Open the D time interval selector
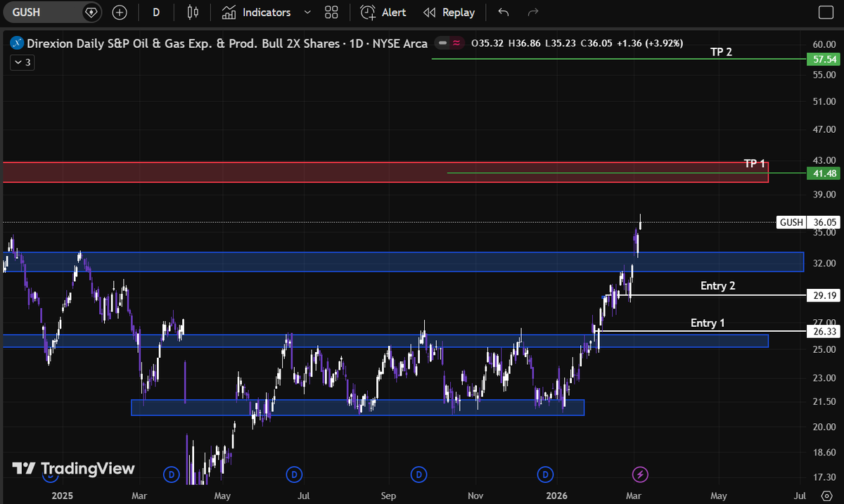This screenshot has height=504, width=844. pyautogui.click(x=155, y=13)
